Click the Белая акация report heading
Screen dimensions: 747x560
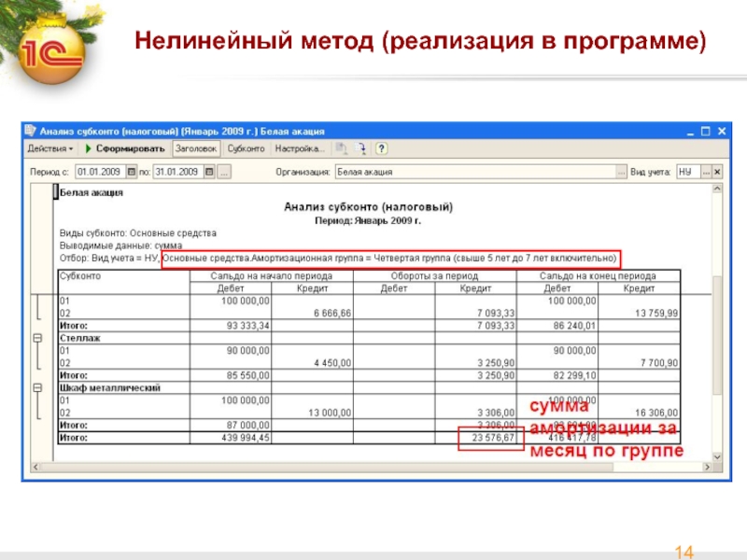92,192
